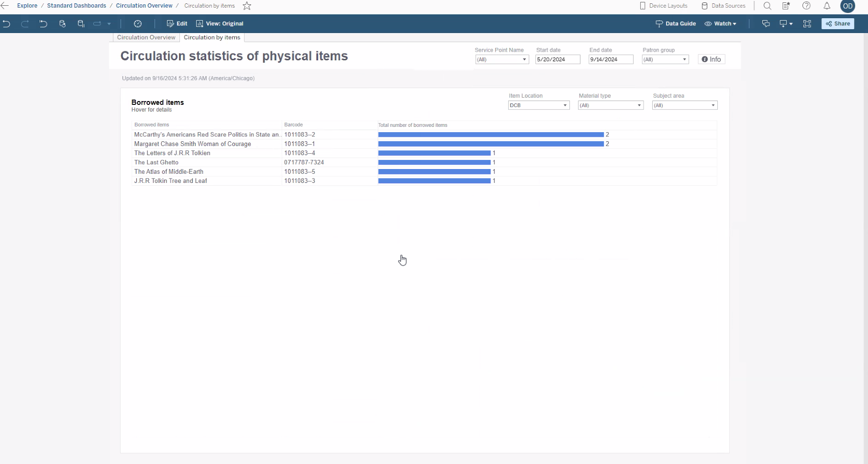Click the bar for The Last Ghetto
The height and width of the screenshot is (464, 868).
tap(434, 162)
